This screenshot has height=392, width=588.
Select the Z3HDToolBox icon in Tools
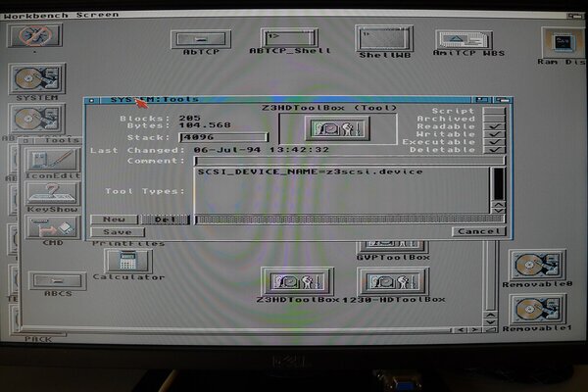coord(297,281)
